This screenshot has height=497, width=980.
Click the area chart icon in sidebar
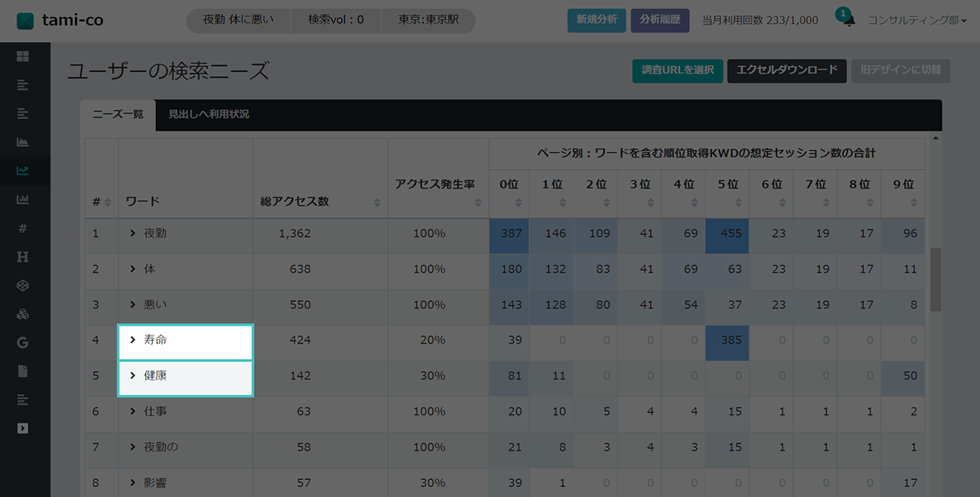click(x=23, y=142)
